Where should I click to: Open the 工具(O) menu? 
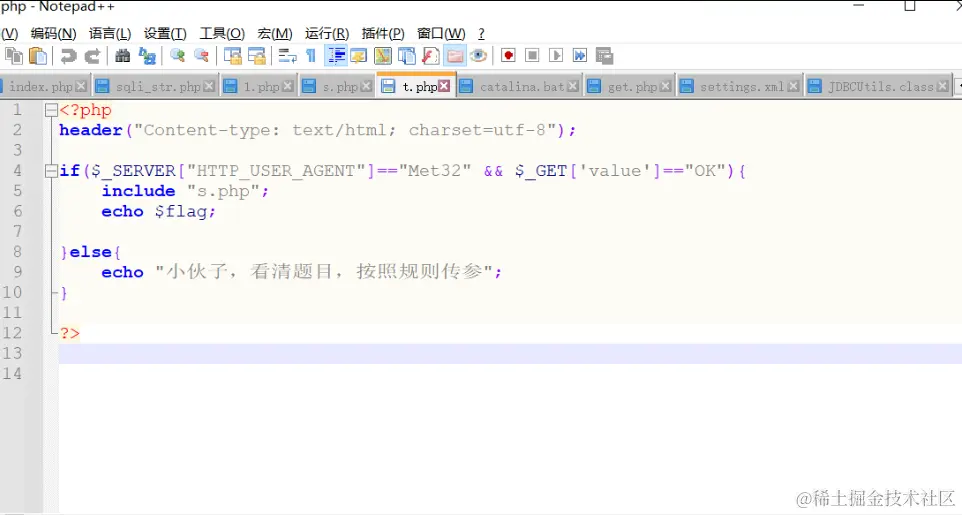click(222, 34)
